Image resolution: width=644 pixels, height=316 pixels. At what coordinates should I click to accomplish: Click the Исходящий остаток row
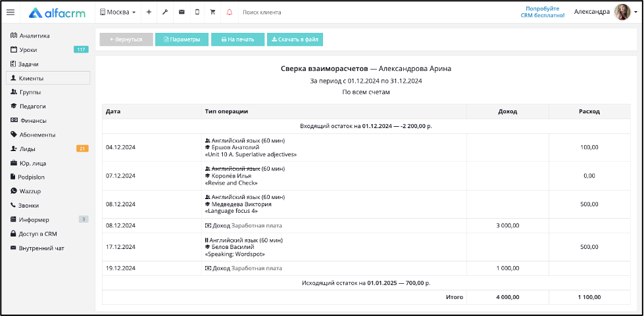point(366,283)
